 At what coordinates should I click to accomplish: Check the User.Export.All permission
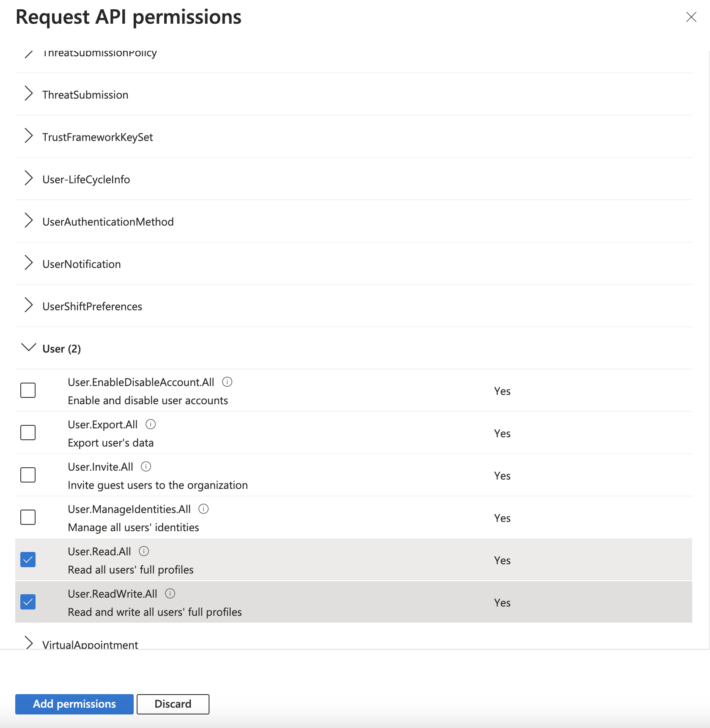click(x=28, y=433)
